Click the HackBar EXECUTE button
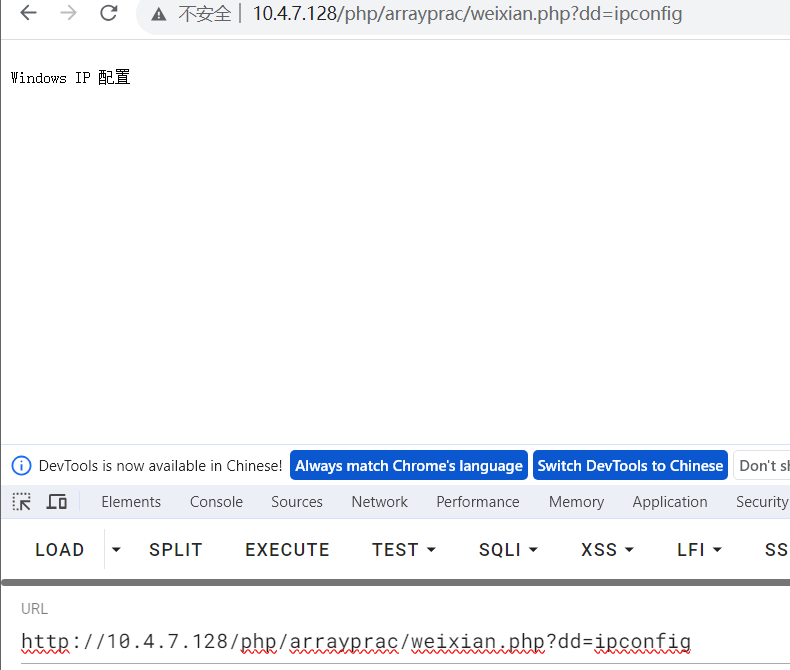The height and width of the screenshot is (670, 790). [287, 550]
